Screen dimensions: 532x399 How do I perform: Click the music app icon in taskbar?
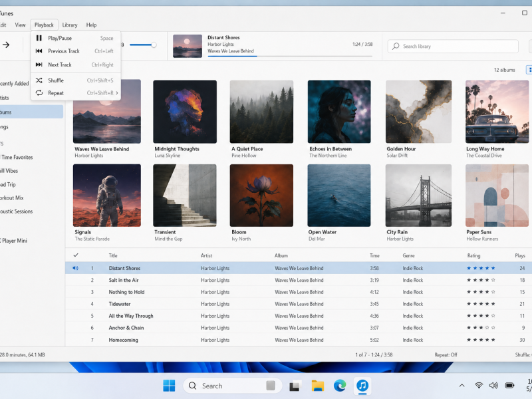pyautogui.click(x=362, y=386)
